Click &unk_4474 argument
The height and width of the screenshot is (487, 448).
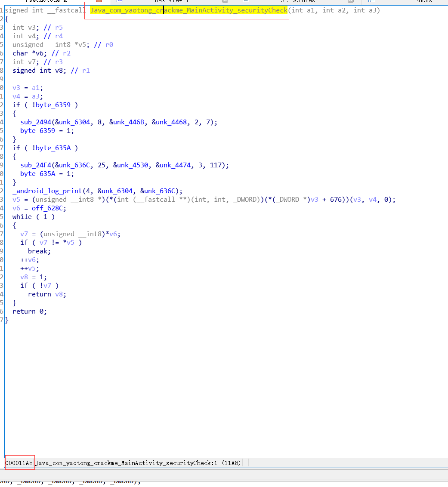click(x=173, y=165)
